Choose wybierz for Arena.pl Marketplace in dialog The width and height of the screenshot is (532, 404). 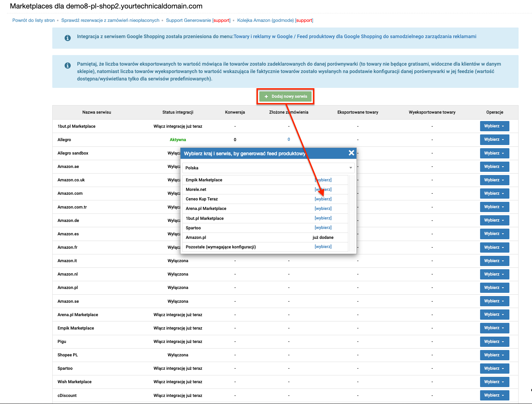click(x=323, y=209)
